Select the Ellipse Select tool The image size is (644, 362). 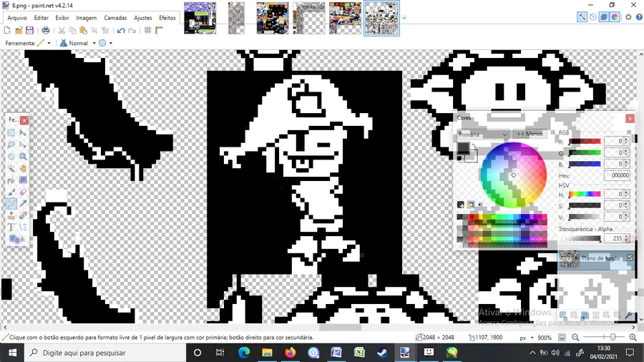pos(11,157)
